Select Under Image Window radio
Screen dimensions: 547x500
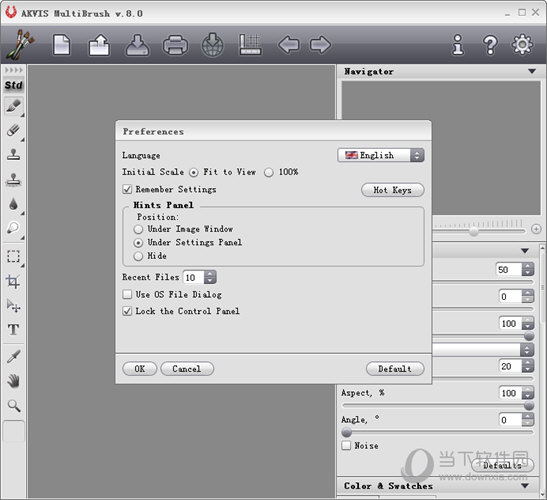[x=138, y=229]
